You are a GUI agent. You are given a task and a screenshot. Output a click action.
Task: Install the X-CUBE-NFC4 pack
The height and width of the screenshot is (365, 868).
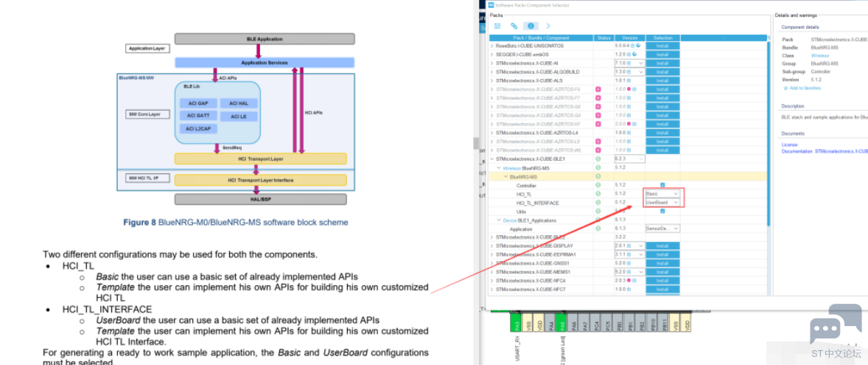[x=662, y=281]
